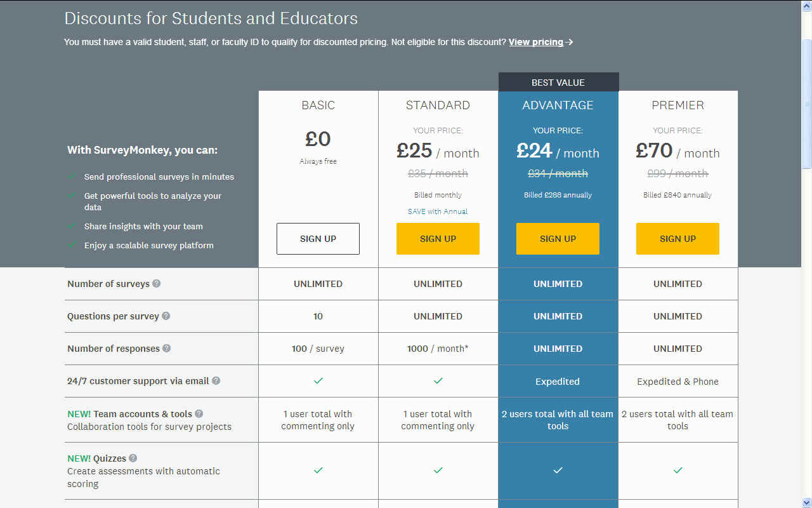This screenshot has width=812, height=508.
Task: Open help tooltip for Questions per survey
Action: [166, 316]
